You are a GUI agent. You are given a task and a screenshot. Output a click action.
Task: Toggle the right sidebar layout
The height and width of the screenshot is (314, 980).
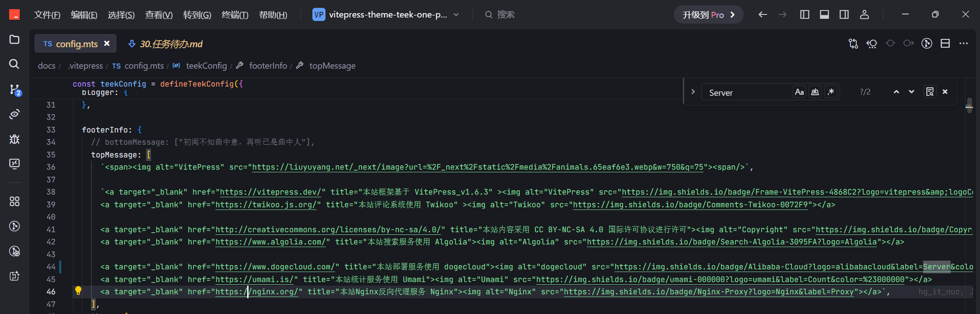[x=844, y=14]
